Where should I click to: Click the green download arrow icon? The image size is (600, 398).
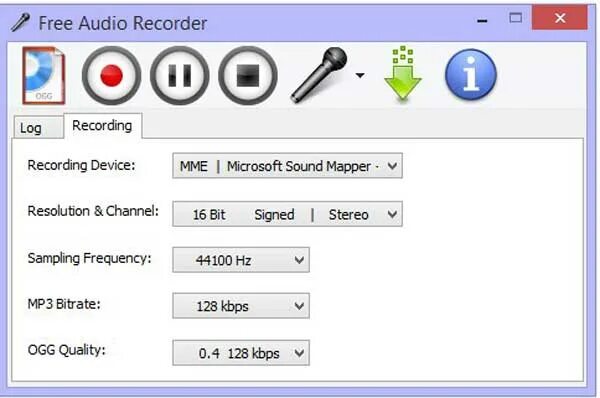[403, 74]
